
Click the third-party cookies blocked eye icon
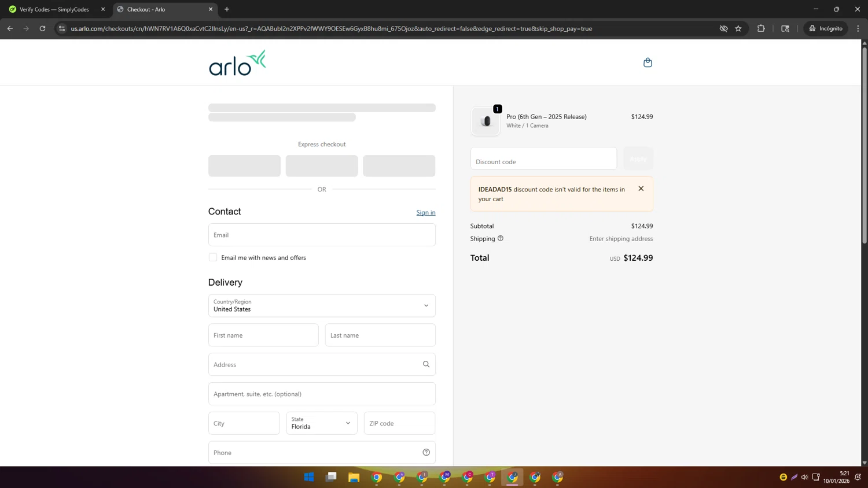pyautogui.click(x=723, y=28)
